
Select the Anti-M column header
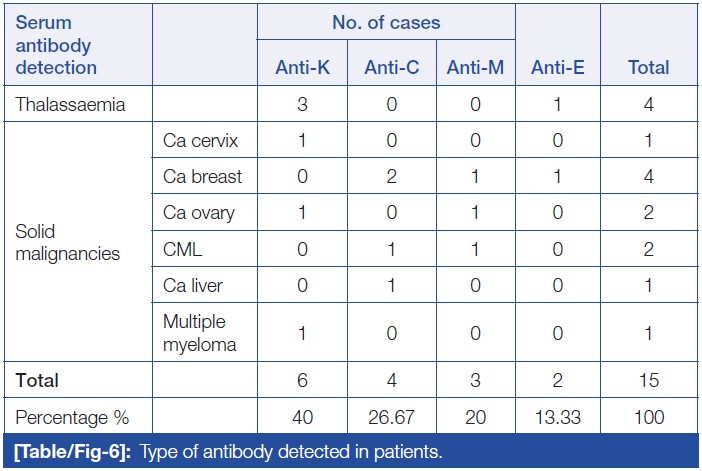[x=474, y=68]
